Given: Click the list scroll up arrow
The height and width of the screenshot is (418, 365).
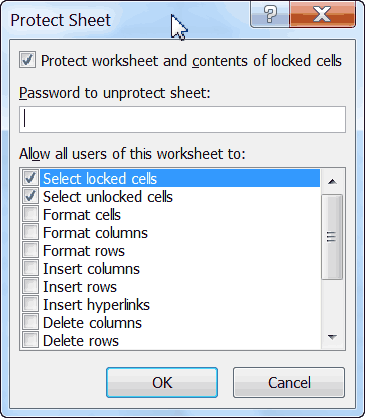Looking at the screenshot, I should pyautogui.click(x=332, y=182).
